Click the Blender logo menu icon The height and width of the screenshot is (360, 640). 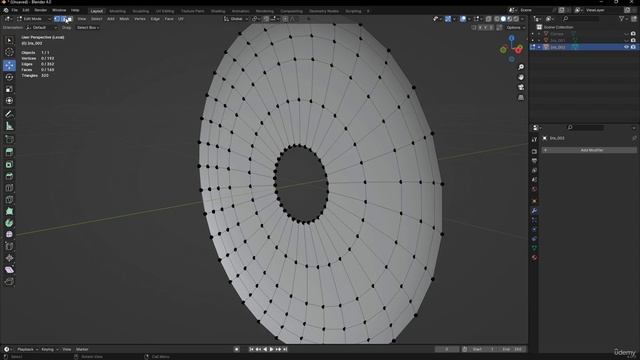pos(6,10)
